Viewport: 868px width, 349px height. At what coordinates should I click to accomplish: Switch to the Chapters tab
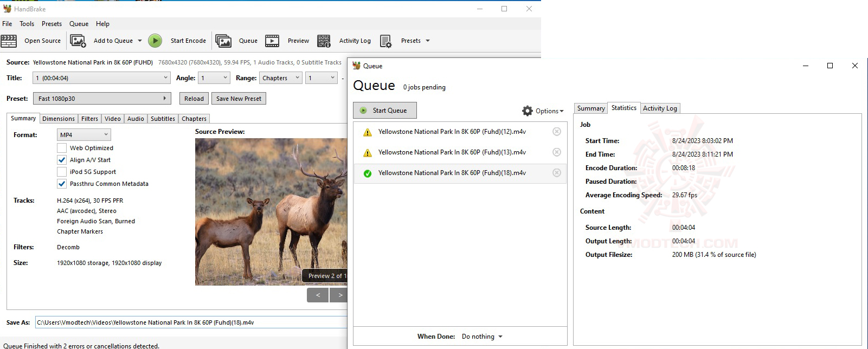click(194, 119)
